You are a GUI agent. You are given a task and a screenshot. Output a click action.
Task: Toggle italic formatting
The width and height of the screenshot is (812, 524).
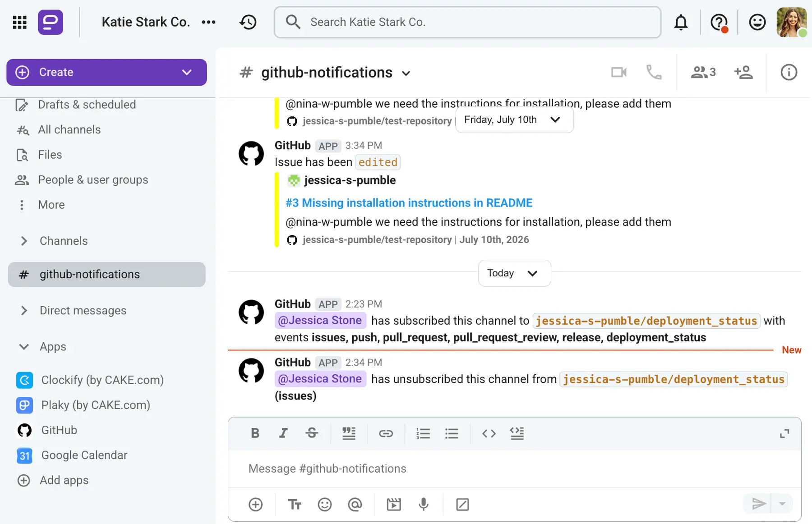283,433
